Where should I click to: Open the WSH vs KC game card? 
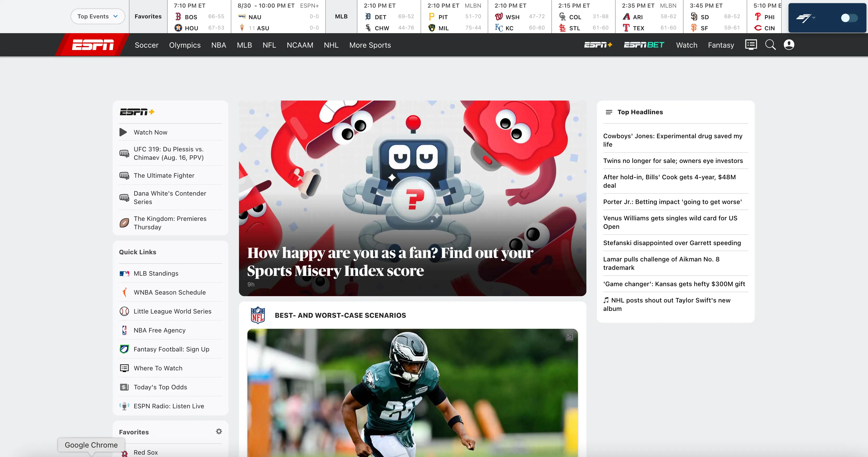point(520,17)
